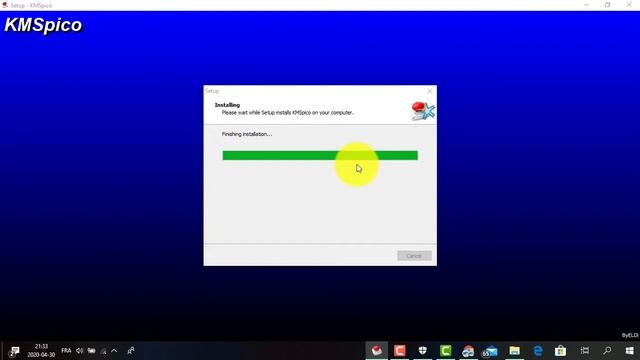
Task: Expand hidden system tray icons chevron
Action: click(x=114, y=351)
